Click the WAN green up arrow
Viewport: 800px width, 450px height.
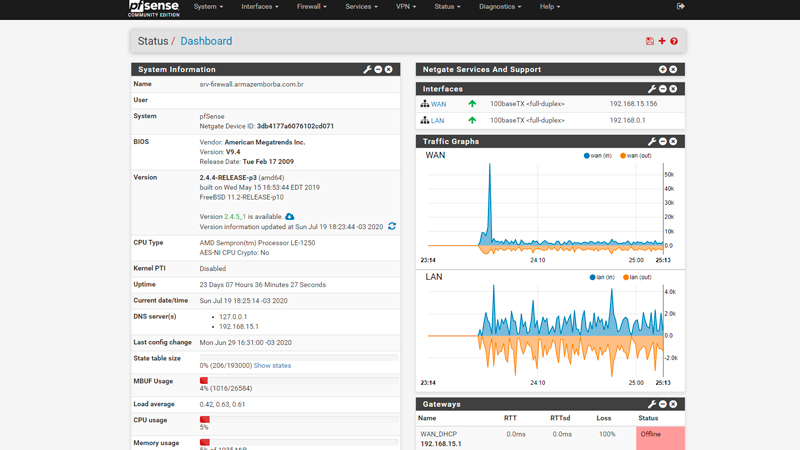pos(472,104)
